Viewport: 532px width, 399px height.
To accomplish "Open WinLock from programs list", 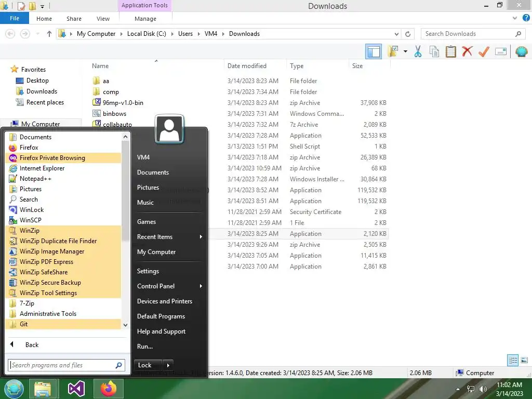I will coord(63,210).
